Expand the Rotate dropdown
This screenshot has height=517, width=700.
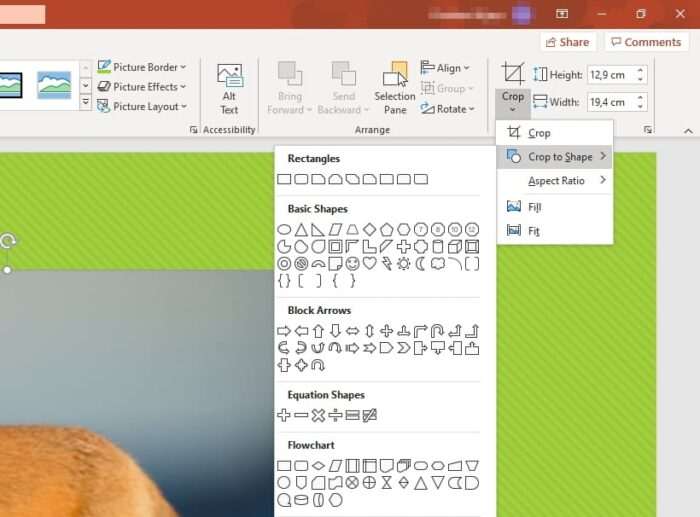[448, 109]
